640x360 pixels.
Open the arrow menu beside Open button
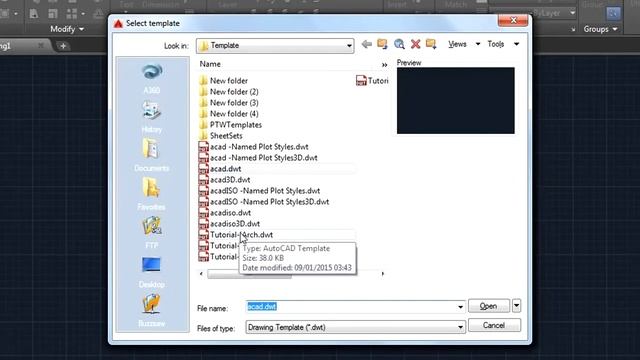[516, 306]
